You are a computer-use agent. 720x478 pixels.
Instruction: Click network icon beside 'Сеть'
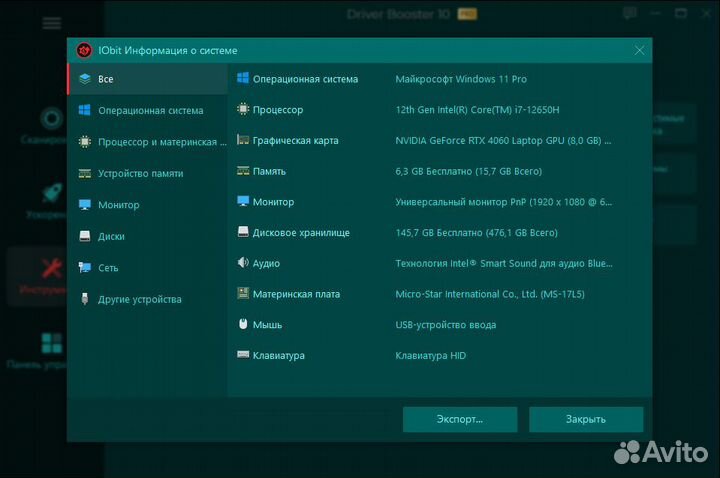pos(84,268)
